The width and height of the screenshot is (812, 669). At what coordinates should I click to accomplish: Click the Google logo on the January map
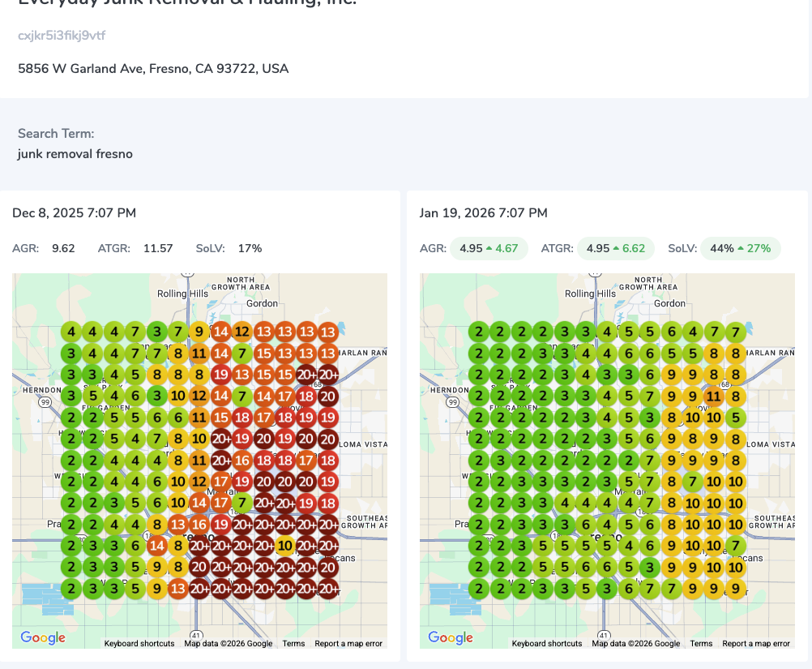click(451, 638)
